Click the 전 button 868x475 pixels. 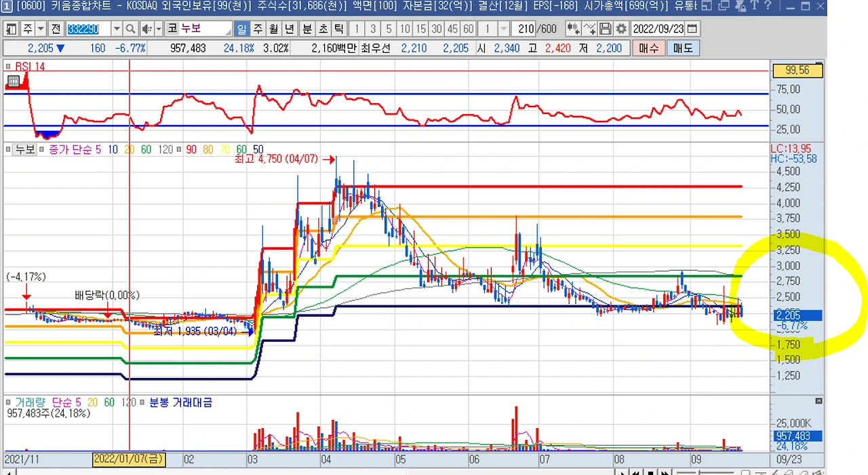(x=56, y=29)
